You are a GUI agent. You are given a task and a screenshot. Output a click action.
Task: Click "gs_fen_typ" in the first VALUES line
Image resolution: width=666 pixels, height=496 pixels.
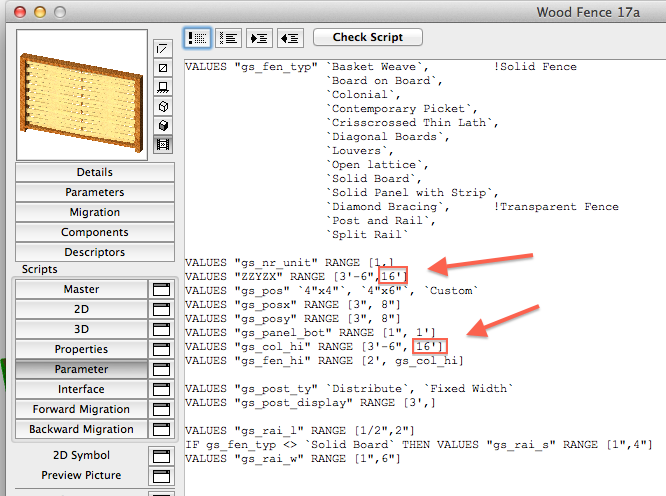(276, 67)
